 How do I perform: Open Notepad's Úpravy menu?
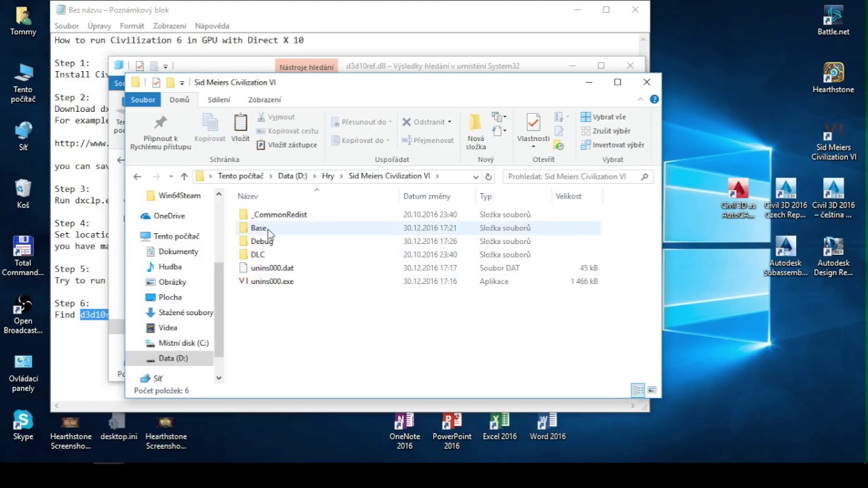point(100,26)
